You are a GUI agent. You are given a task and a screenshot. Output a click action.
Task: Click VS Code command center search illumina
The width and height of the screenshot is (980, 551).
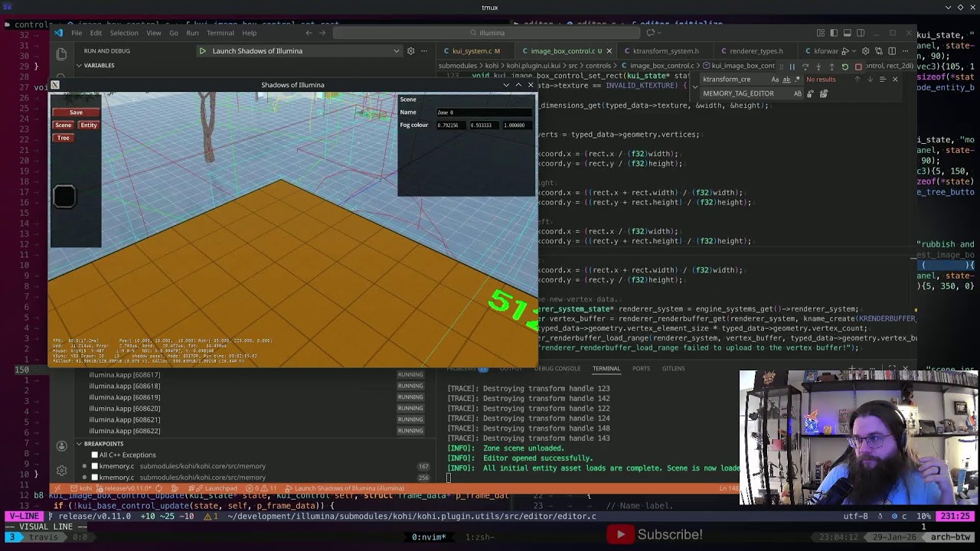(486, 33)
